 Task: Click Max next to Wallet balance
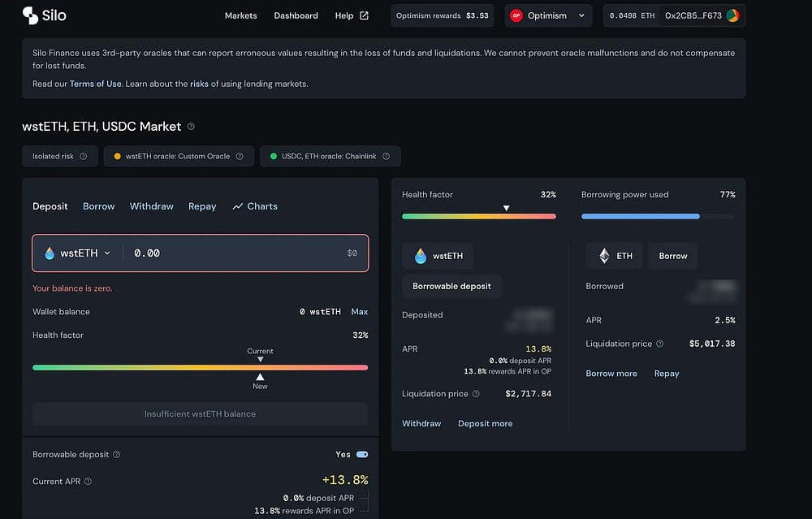(x=360, y=311)
